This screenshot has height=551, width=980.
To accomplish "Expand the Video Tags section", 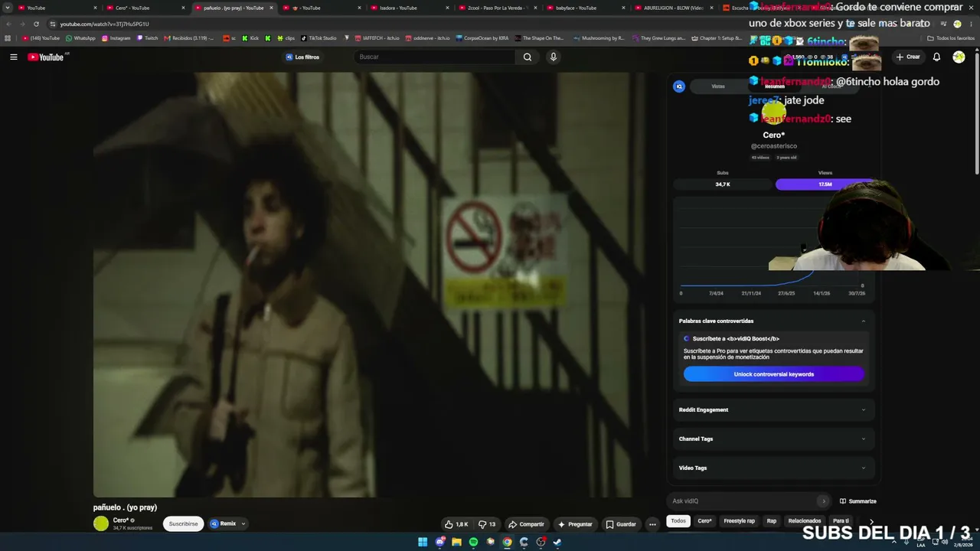I will pos(864,468).
